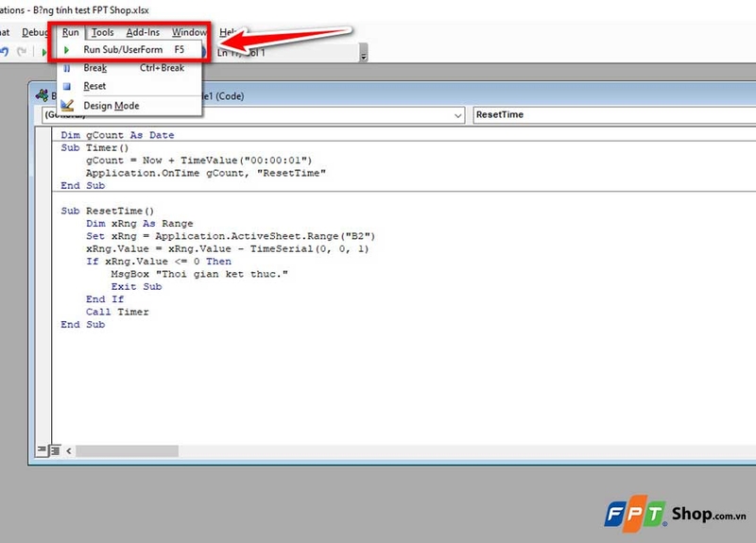Open the ResetTime procedure dropdown
The image size is (756, 543).
[x=614, y=114]
